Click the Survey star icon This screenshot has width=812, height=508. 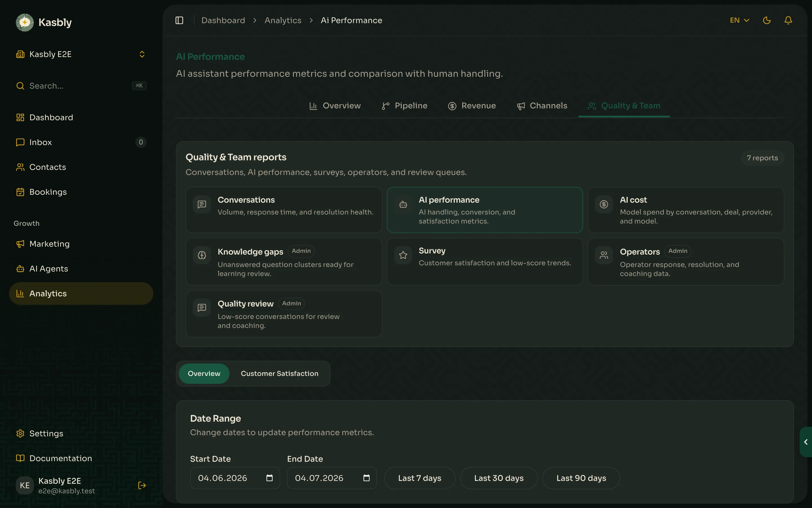point(403,255)
